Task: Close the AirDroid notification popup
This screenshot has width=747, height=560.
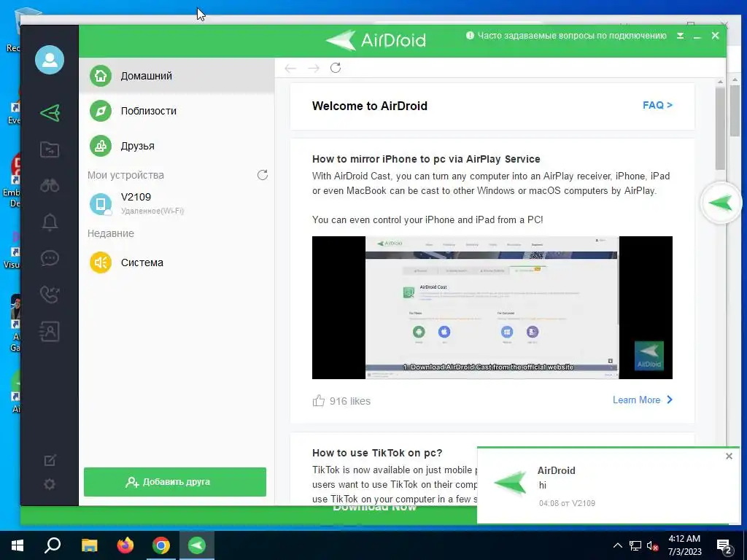Action: 729,456
